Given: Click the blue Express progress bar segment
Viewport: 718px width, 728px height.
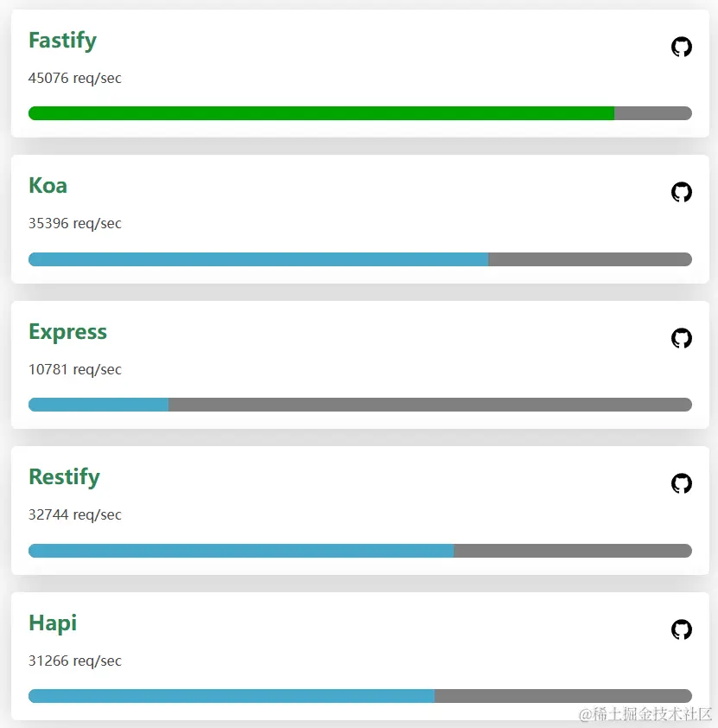Looking at the screenshot, I should pos(98,405).
